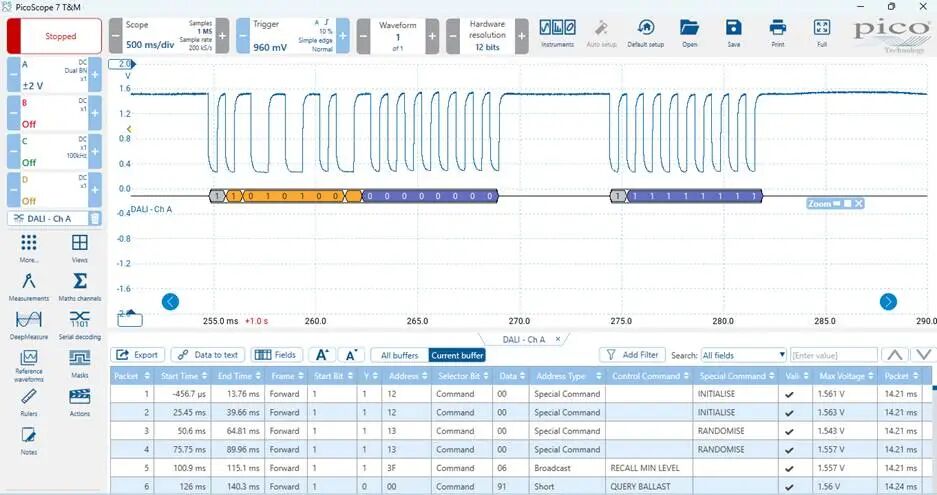Viewport: 937px width, 495px height.
Task: Open the Rulers tool
Action: (x=29, y=402)
